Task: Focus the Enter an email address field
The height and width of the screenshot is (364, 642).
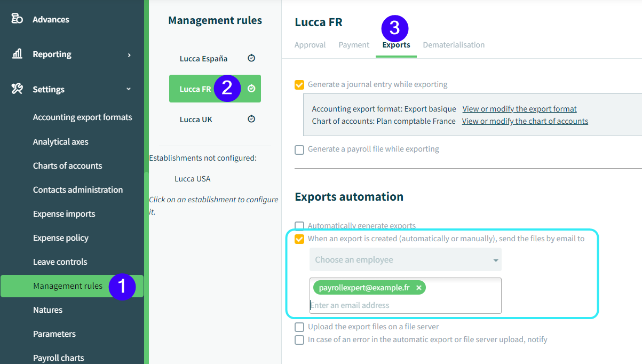Action: coord(406,305)
